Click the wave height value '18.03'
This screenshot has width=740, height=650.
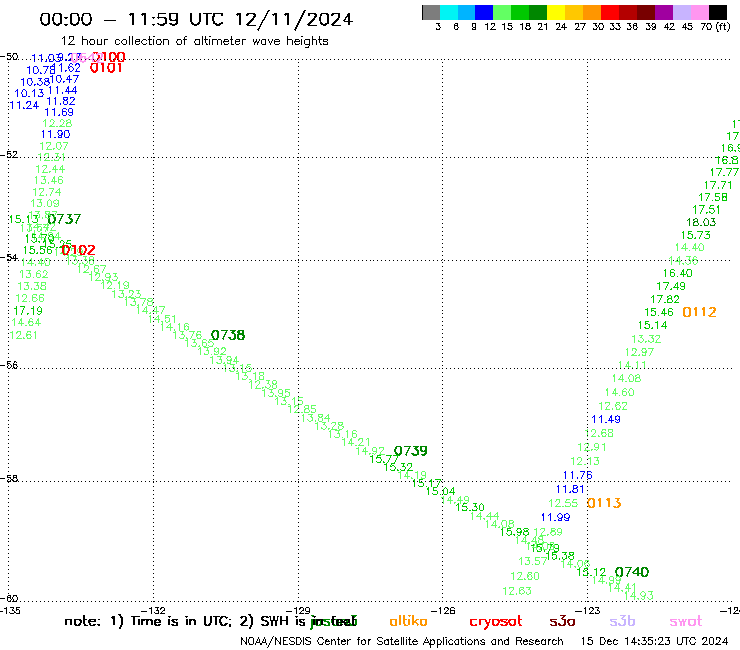coord(701,222)
